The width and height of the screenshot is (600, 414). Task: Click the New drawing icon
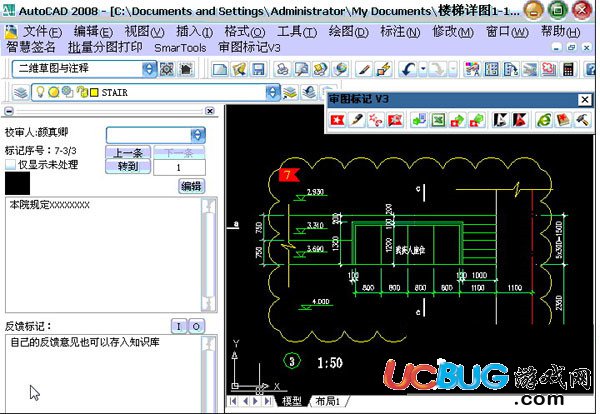pyautogui.click(x=220, y=69)
